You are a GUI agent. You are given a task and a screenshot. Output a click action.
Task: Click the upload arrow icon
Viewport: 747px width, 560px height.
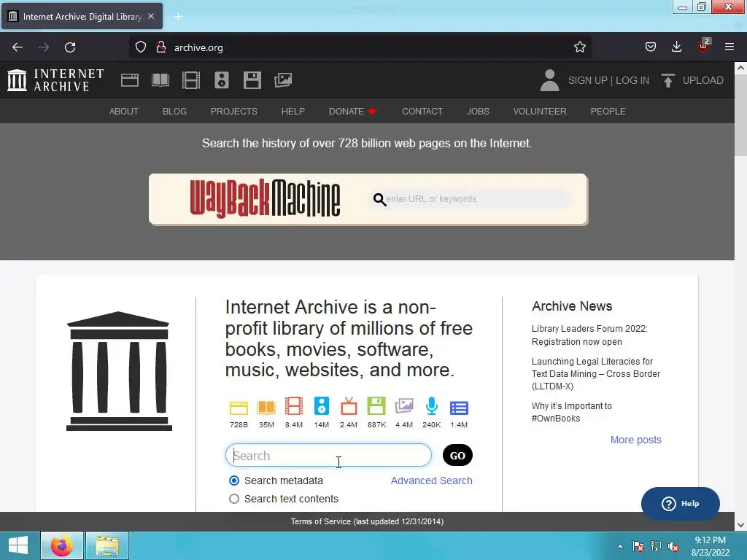pos(668,80)
